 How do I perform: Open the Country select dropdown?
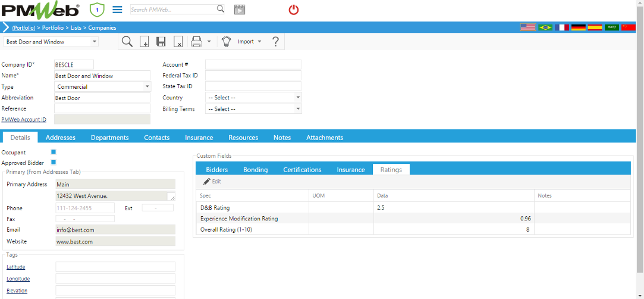(253, 98)
